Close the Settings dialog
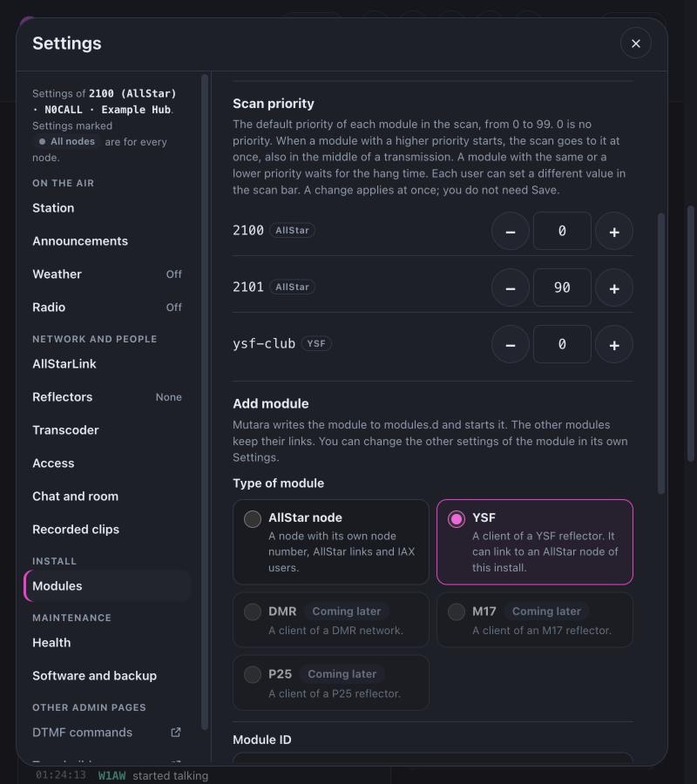The width and height of the screenshot is (697, 784). [x=635, y=44]
